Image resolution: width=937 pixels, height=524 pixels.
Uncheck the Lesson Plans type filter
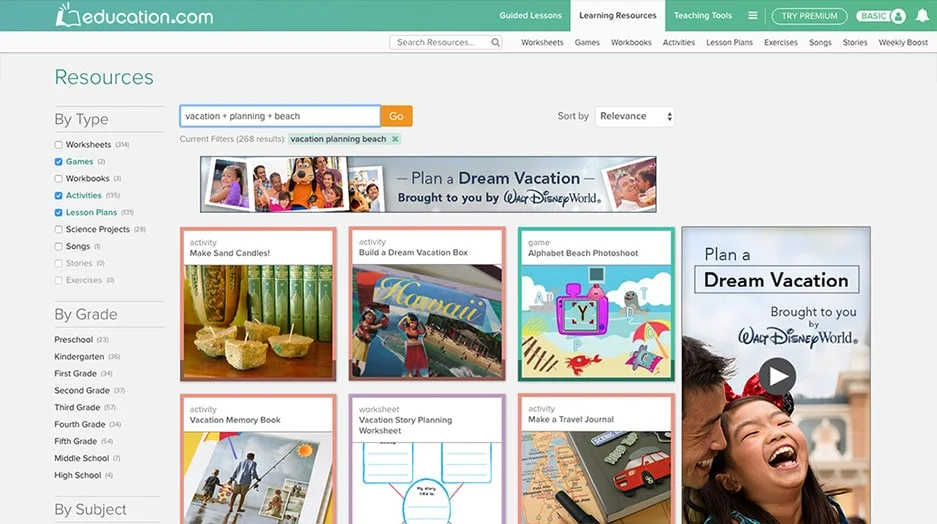(x=58, y=212)
